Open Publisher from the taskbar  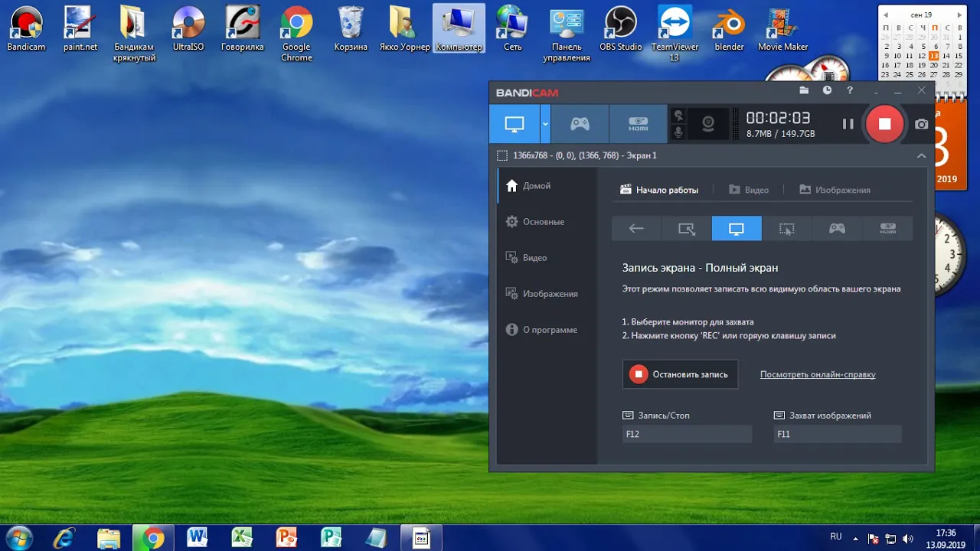(x=331, y=538)
